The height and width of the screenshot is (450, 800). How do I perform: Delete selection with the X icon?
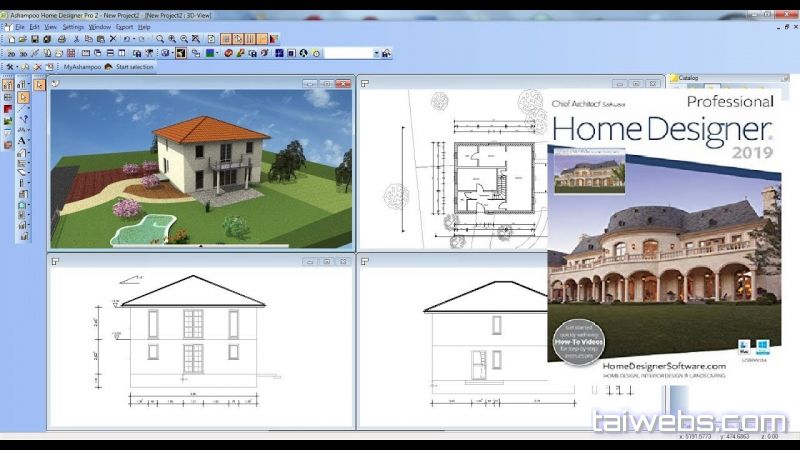[x=113, y=39]
